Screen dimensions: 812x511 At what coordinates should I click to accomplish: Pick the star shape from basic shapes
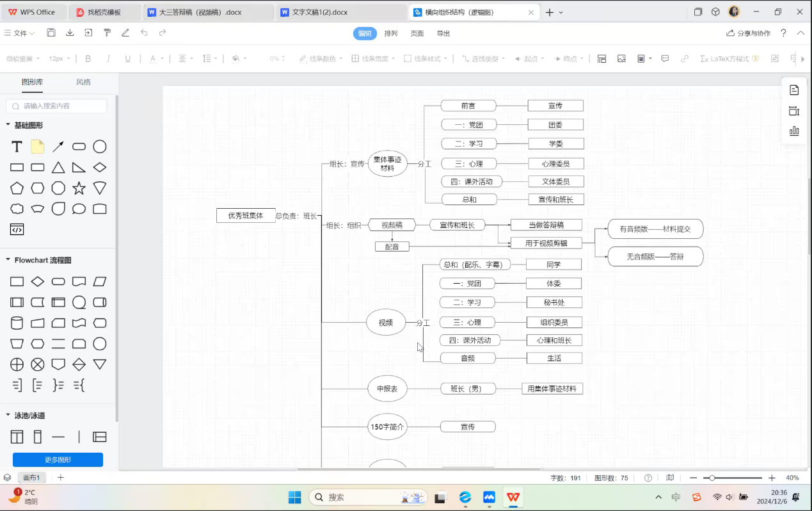(x=79, y=188)
